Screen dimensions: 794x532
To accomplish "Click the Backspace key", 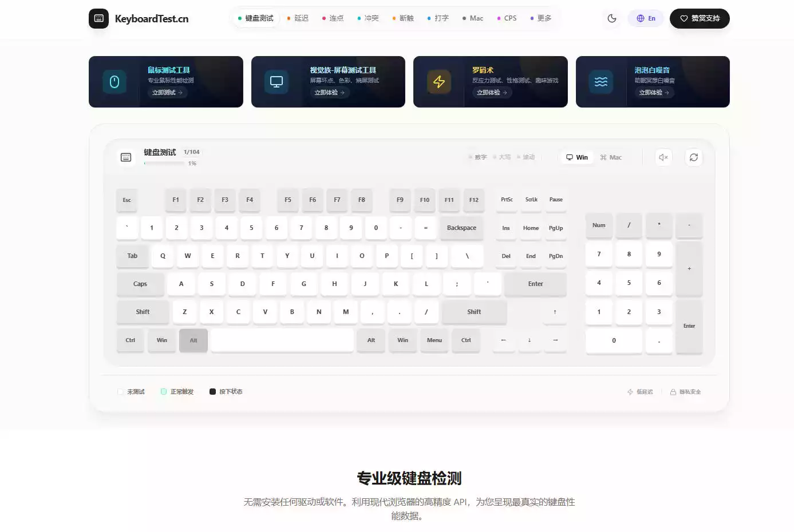I will coord(461,228).
